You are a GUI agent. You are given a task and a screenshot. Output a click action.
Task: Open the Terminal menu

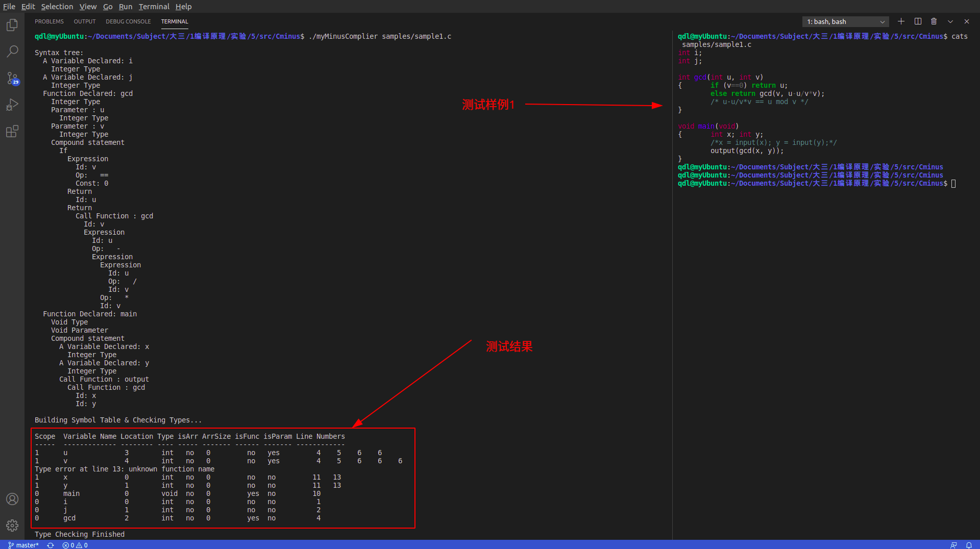(154, 7)
